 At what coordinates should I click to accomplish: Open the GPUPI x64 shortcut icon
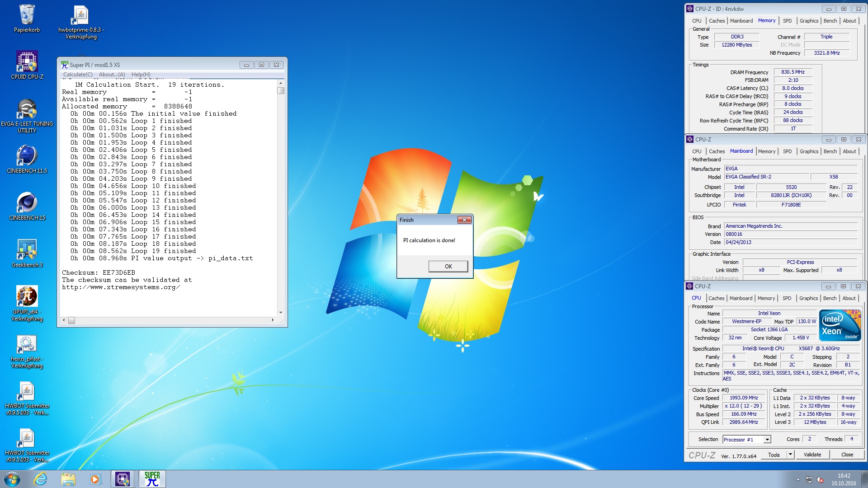(27, 303)
